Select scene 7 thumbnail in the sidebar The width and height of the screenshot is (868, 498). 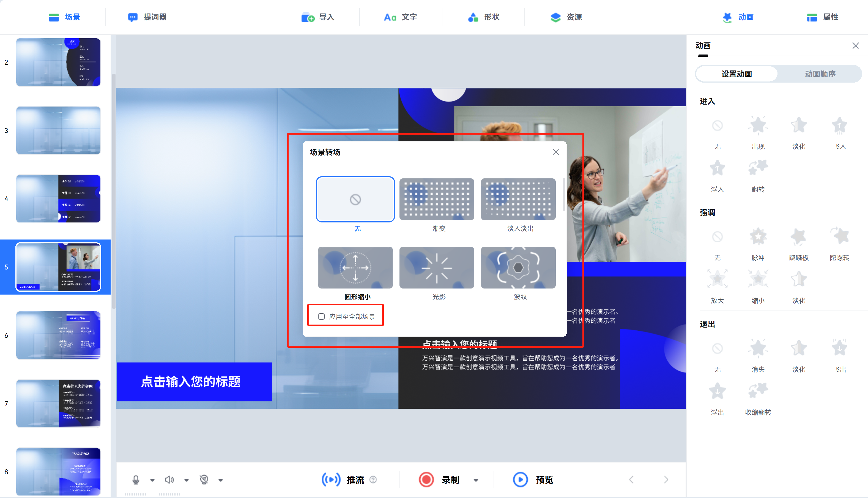tap(58, 404)
